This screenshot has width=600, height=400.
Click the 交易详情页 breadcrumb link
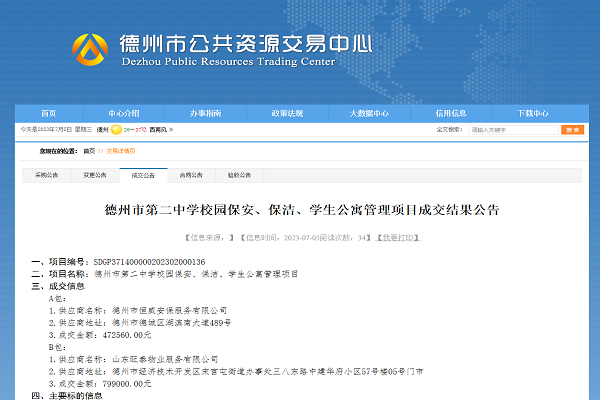click(121, 151)
